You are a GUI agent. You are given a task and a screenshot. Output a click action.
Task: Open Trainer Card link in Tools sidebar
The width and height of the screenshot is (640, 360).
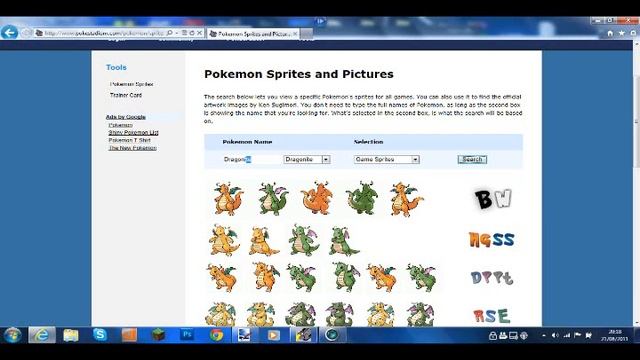126,95
